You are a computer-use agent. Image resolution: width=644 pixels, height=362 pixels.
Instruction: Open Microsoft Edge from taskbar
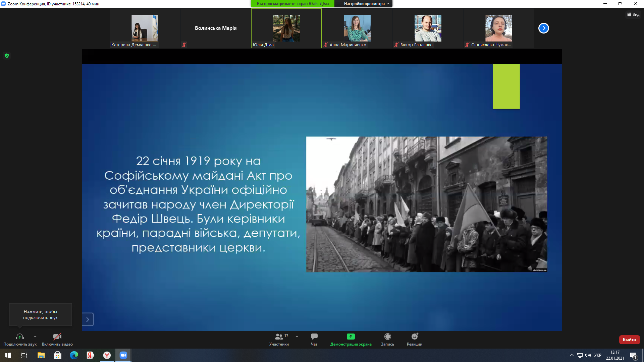coord(74,355)
